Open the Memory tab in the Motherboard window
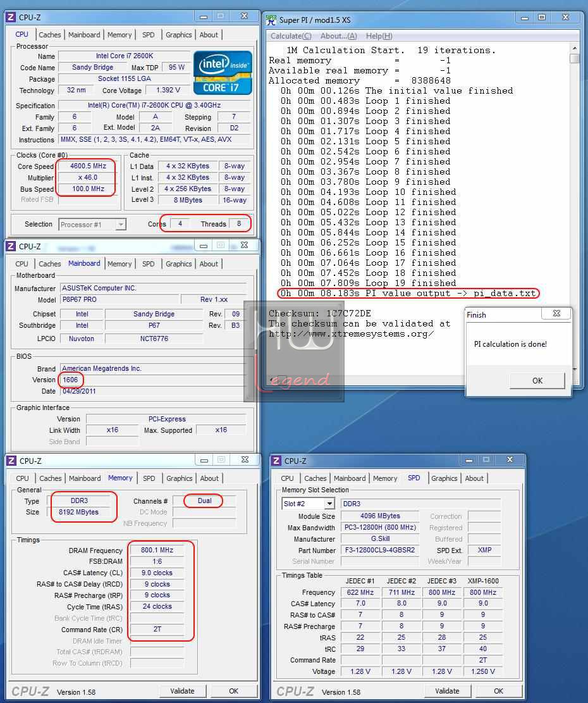The image size is (588, 703). (x=119, y=264)
